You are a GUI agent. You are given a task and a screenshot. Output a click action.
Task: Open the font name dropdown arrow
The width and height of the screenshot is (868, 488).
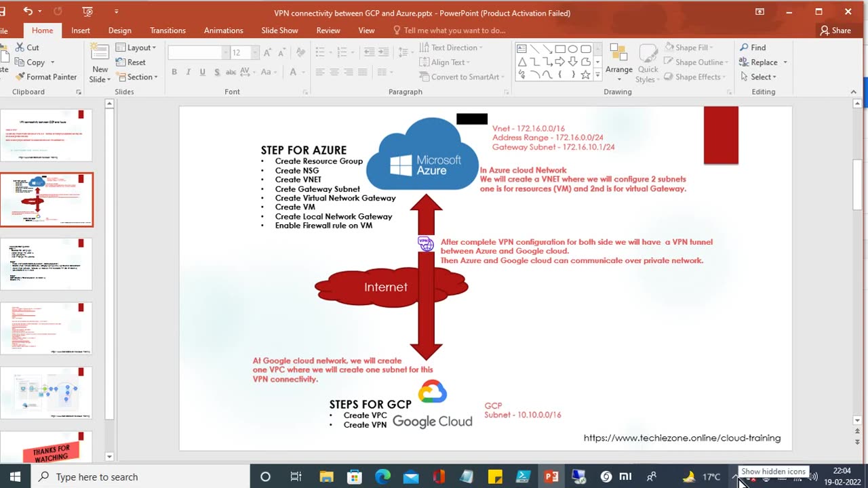pyautogui.click(x=226, y=52)
